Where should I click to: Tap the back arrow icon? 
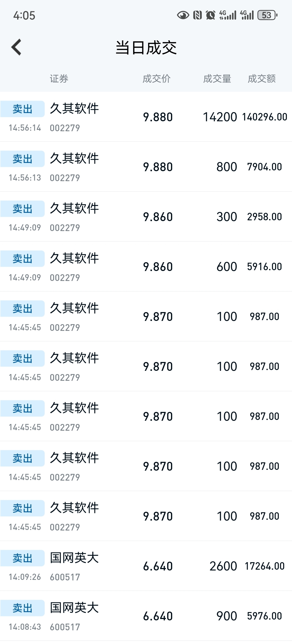point(16,47)
